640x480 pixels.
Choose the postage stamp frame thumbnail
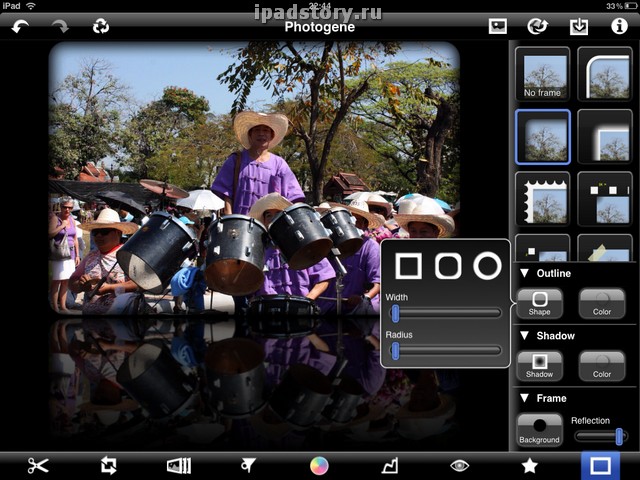click(542, 199)
